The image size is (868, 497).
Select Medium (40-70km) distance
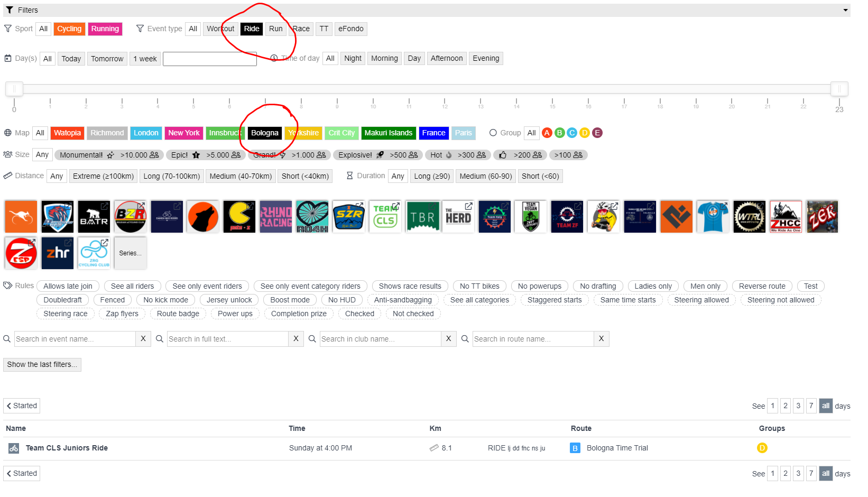coord(241,176)
